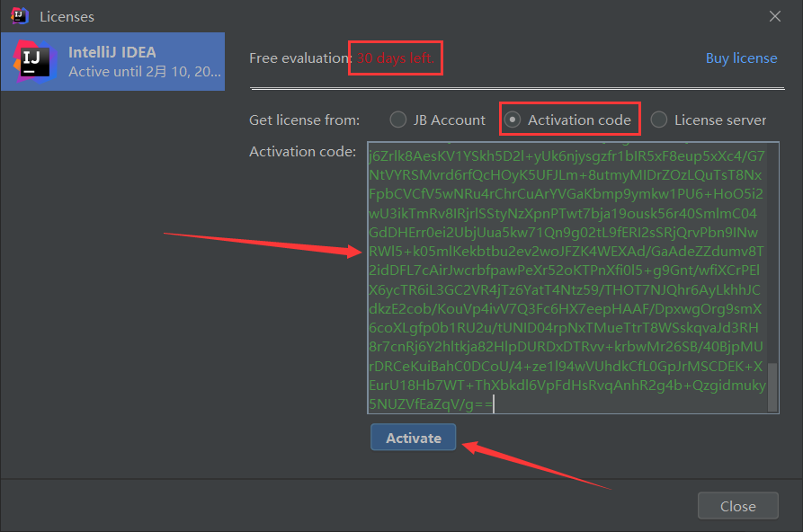Click the Licenses window title icon

[x=20, y=16]
